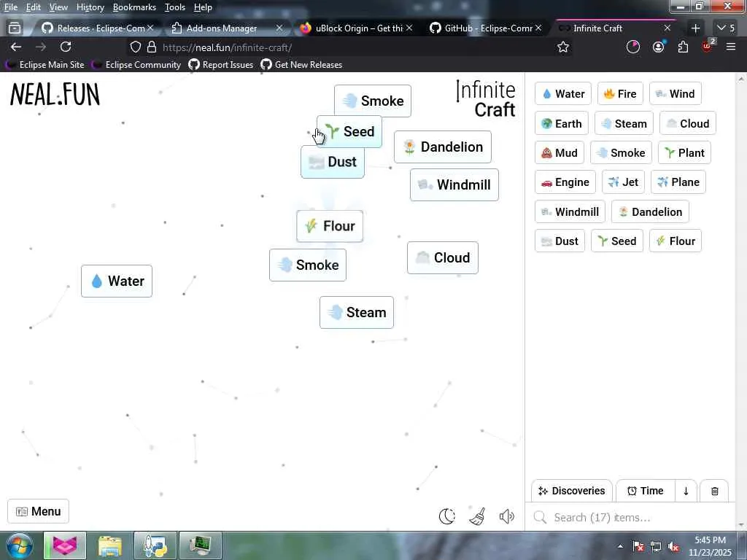The image size is (747, 560).
Task: Reload the page
Action: pos(66,47)
